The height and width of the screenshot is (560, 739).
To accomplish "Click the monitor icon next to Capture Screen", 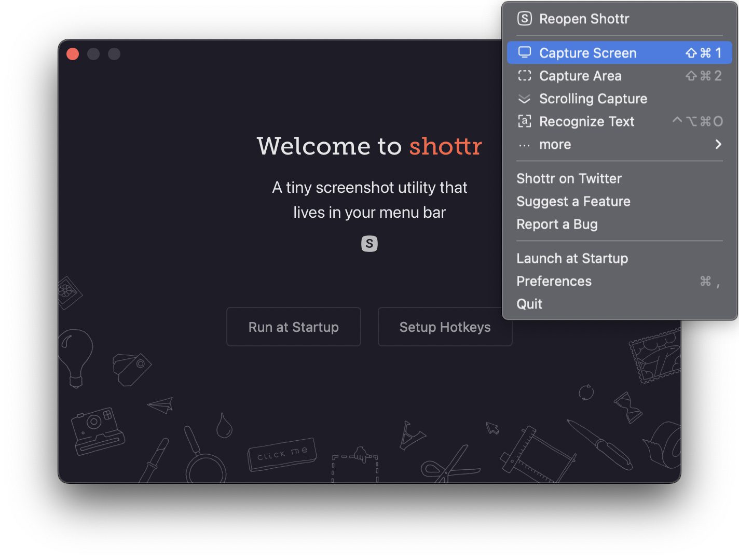I will 525,52.
